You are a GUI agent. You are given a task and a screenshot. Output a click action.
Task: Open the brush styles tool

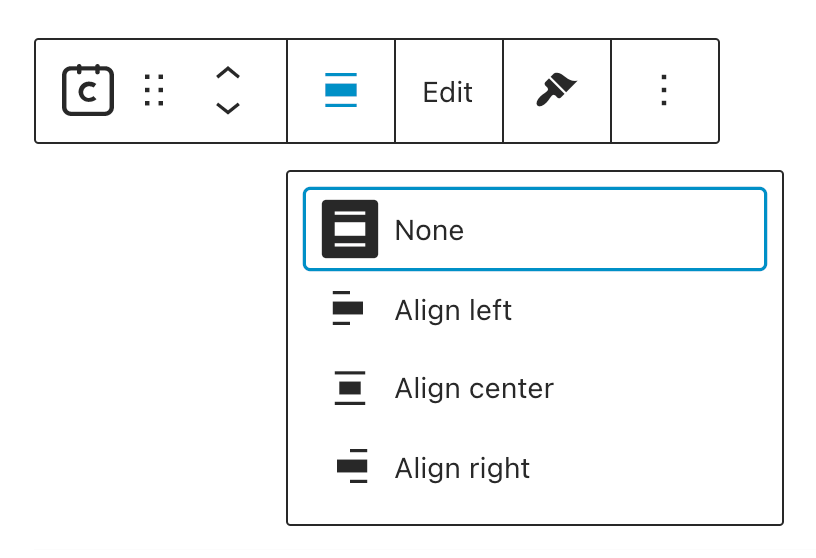pos(556,91)
